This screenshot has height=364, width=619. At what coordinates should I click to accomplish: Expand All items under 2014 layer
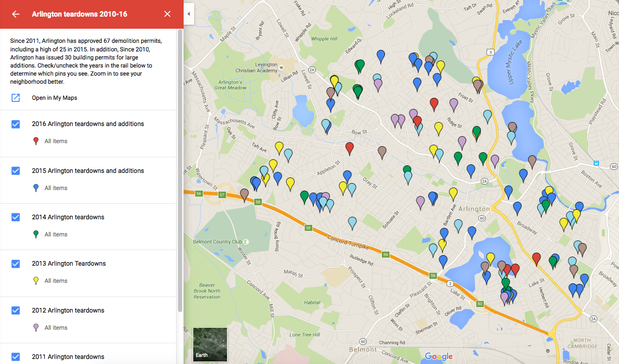pos(55,234)
